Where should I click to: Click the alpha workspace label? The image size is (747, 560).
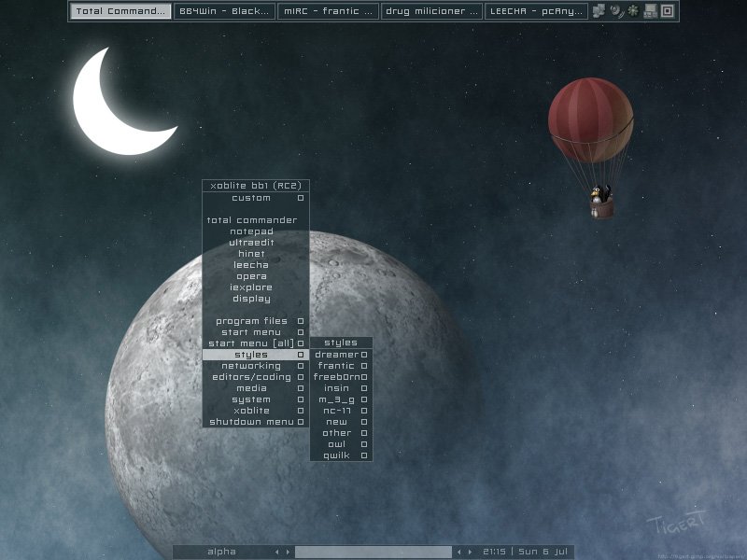221,552
